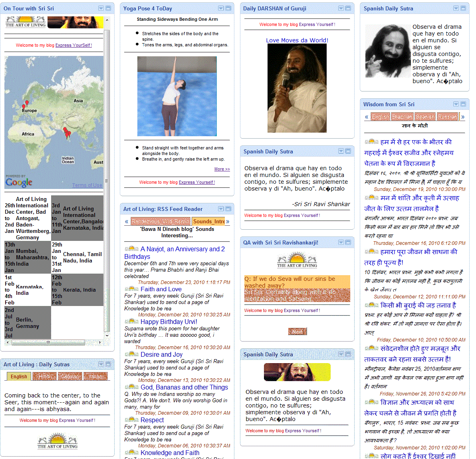The height and width of the screenshot is (459, 476).
Task: Click the Art of Living logo in QA gadget
Action: [297, 260]
